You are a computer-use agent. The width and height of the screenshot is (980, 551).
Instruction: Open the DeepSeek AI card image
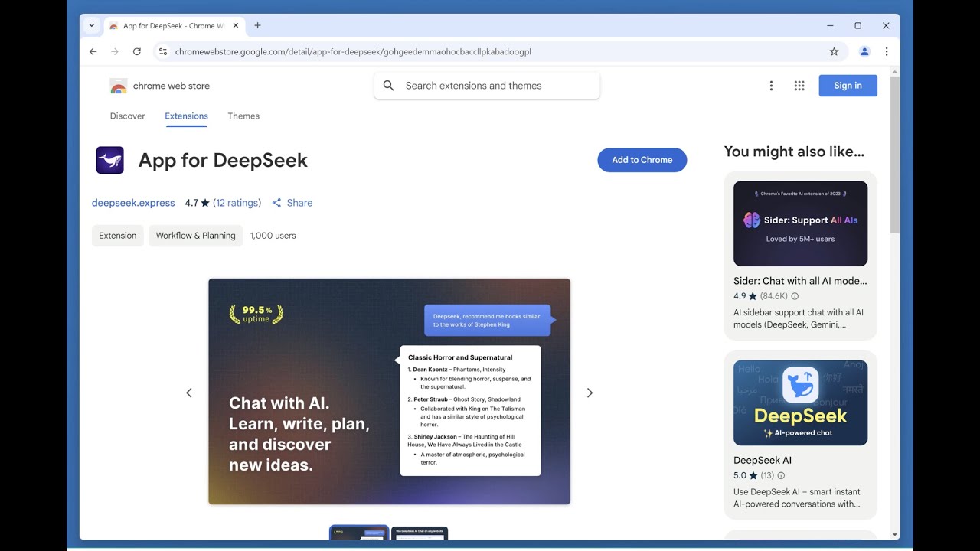click(800, 403)
